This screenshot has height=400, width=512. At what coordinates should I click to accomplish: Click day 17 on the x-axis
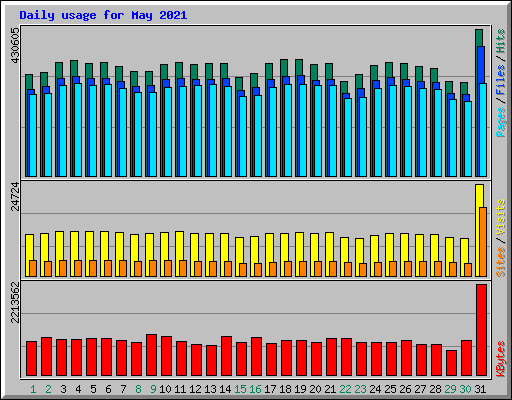pyautogui.click(x=270, y=389)
